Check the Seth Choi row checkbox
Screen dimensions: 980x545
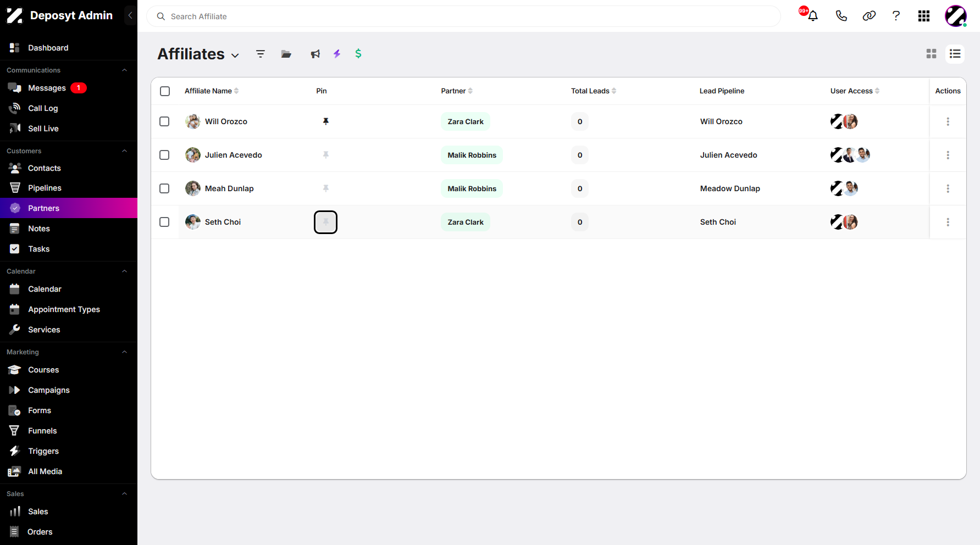pos(164,222)
